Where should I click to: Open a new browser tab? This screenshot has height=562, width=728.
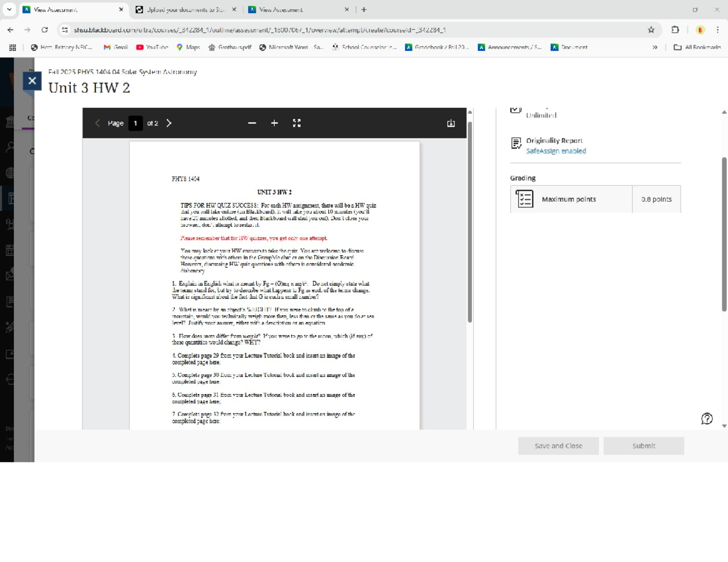coord(364,10)
